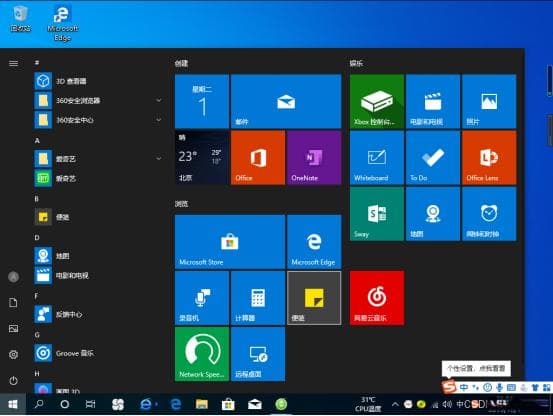The height and width of the screenshot is (416, 553).
Task: Open the green Sway tile
Action: (377, 214)
